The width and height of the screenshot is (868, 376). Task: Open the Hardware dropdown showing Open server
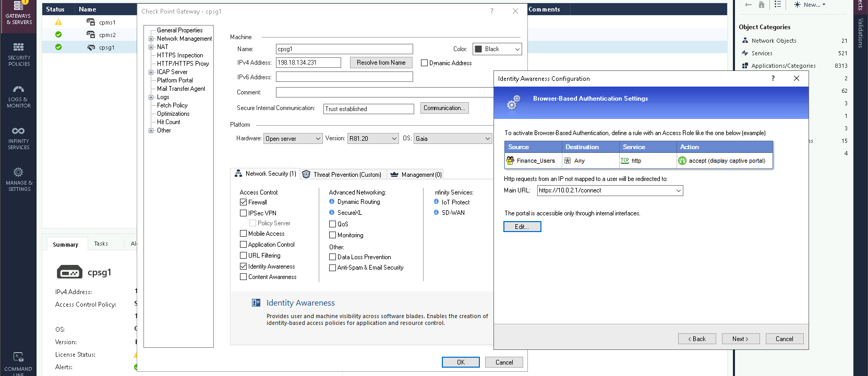pyautogui.click(x=293, y=139)
